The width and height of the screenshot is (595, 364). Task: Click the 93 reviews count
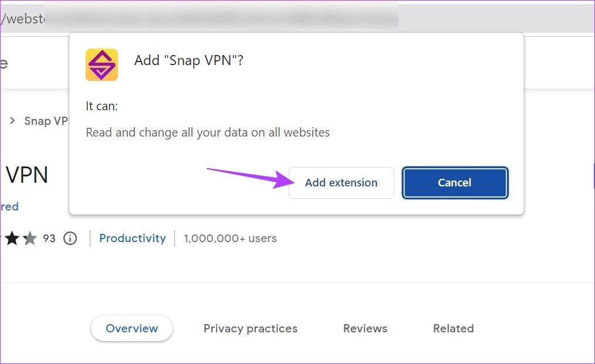pos(49,238)
